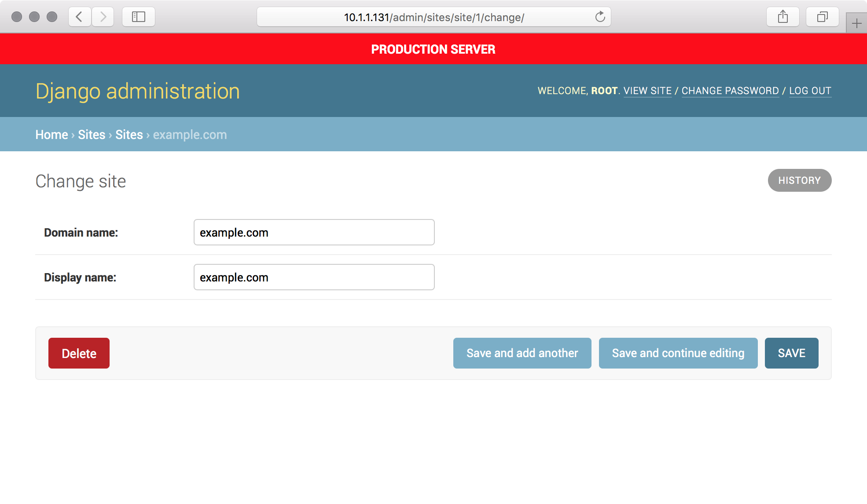
Task: Reload the page via refresh icon
Action: (x=600, y=17)
